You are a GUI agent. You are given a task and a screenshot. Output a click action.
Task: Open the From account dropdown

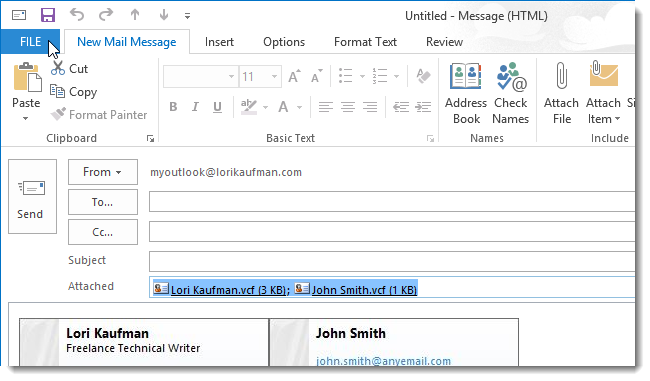tap(102, 172)
